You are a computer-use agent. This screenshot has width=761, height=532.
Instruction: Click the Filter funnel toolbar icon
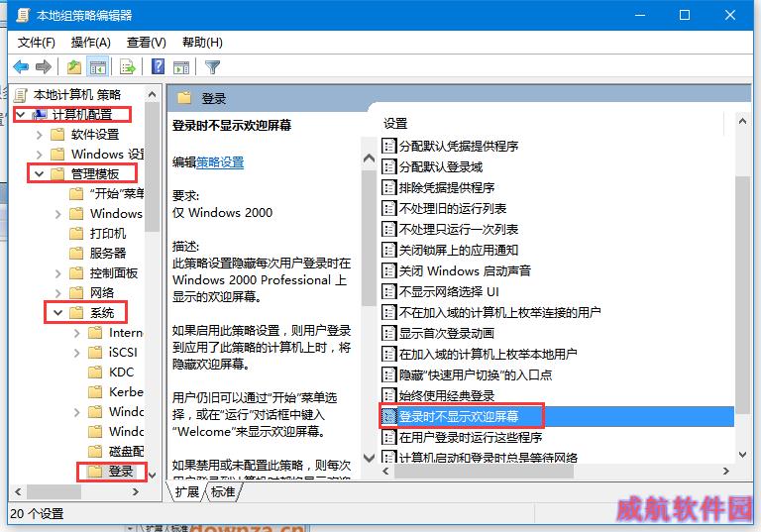coord(213,66)
